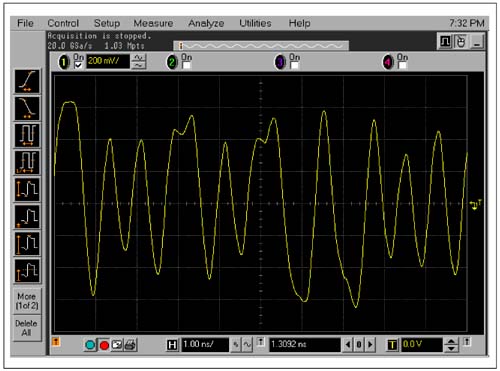Lower trigger level with the down arrow
Image resolution: width=500 pixels, height=371 pixels.
(451, 348)
